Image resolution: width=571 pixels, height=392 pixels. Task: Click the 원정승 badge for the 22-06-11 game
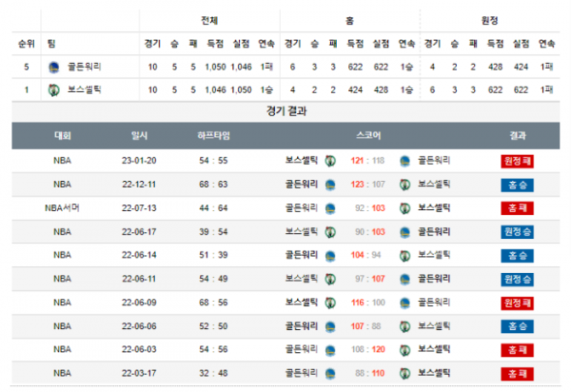[518, 279]
